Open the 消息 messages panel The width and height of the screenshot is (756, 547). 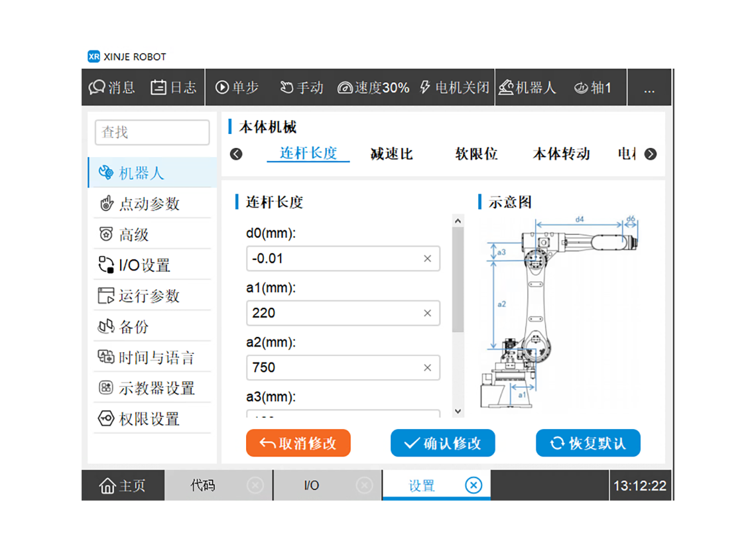(x=111, y=87)
